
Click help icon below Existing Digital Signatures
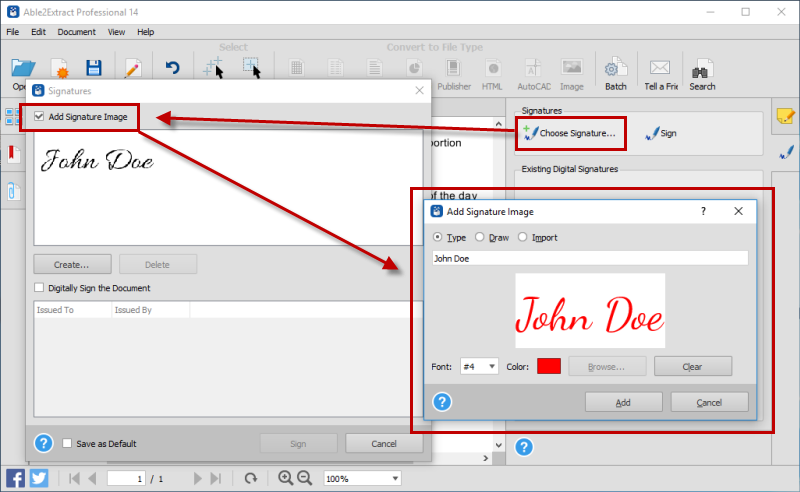coord(524,447)
